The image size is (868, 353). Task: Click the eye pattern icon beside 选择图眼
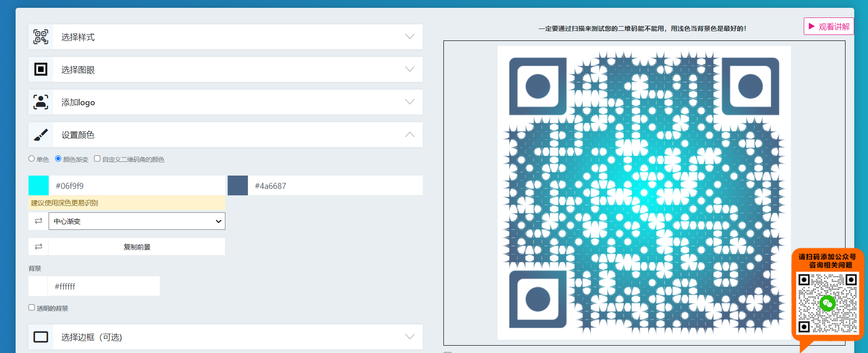[41, 69]
